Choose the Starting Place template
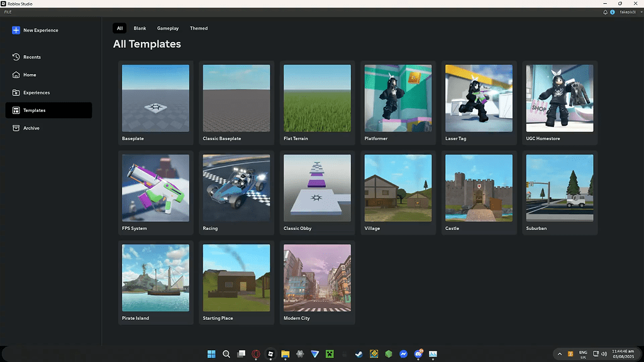This screenshot has width=644, height=362. [236, 282]
